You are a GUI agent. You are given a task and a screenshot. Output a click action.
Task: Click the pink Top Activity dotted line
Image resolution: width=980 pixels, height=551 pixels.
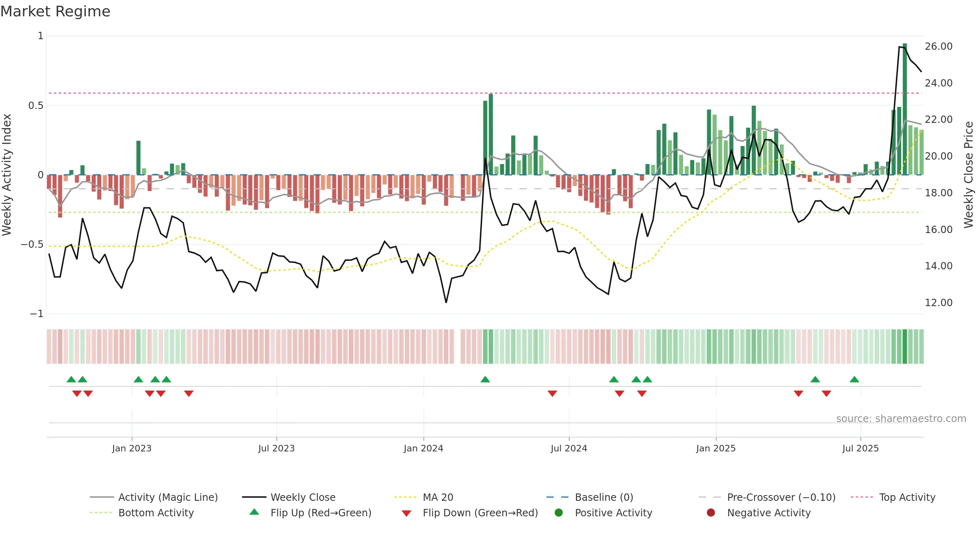(x=485, y=93)
